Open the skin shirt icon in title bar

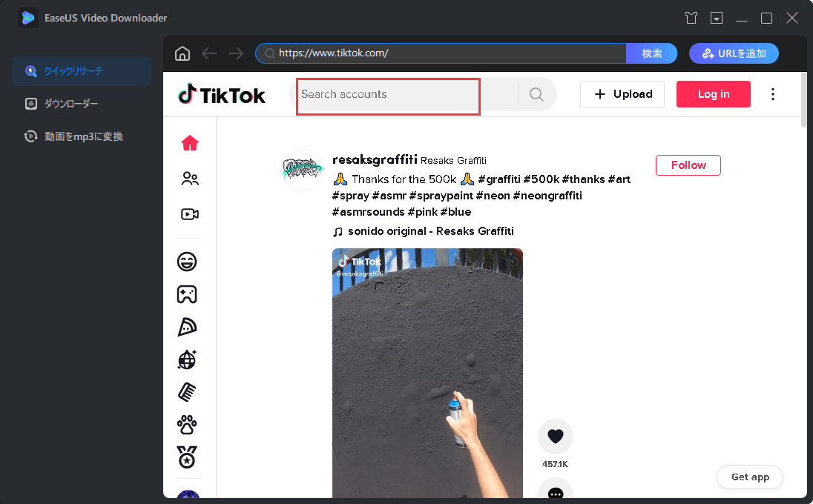[x=691, y=18]
